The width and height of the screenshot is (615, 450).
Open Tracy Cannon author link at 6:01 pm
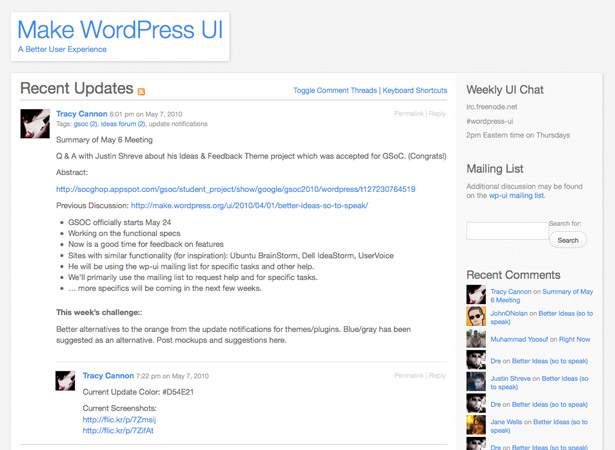[x=82, y=114]
